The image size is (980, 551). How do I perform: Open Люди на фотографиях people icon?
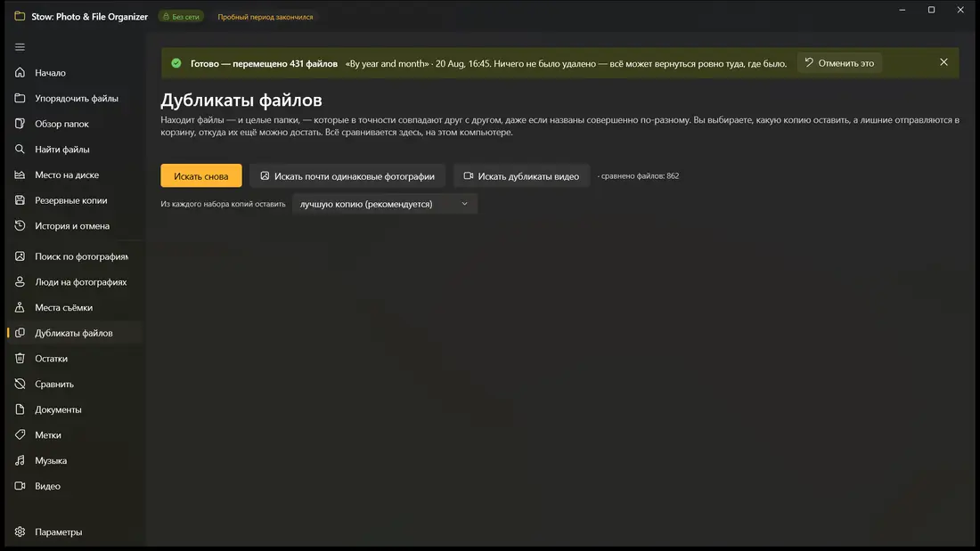tap(20, 282)
